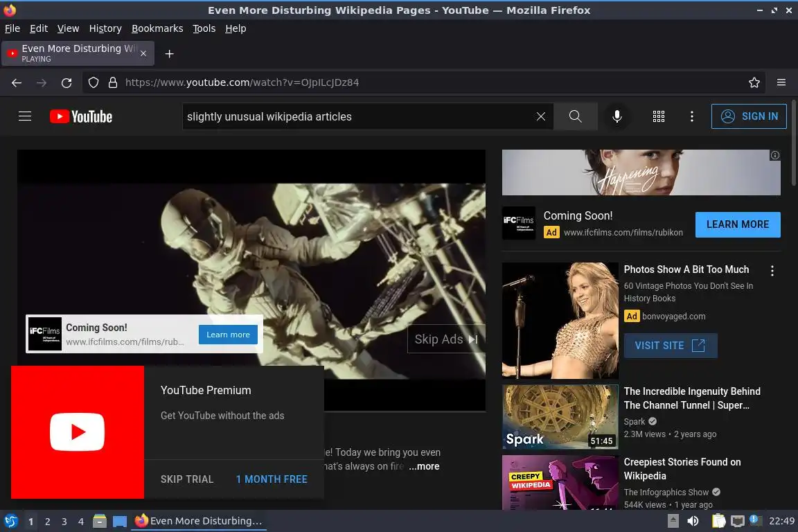
Task: Run search with the magnifier button
Action: [575, 116]
